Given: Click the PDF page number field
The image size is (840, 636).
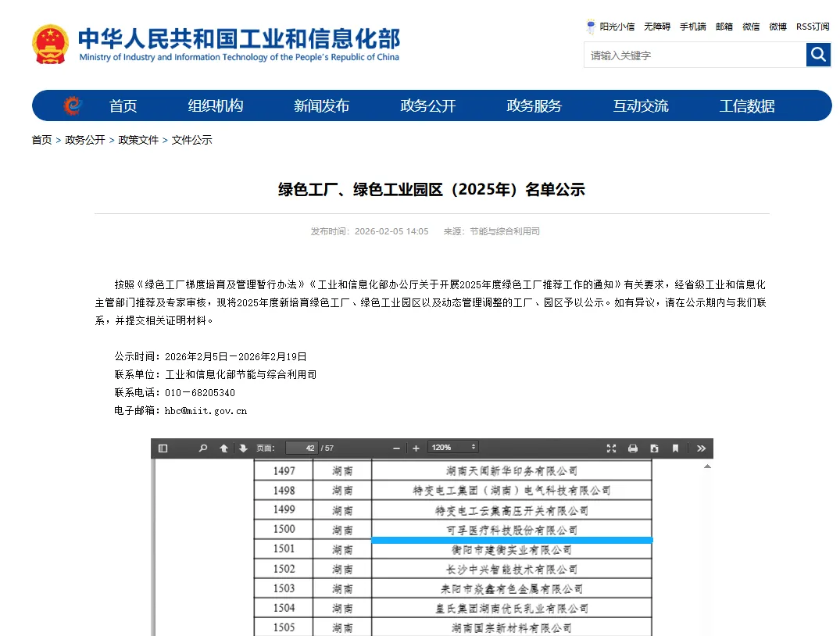Looking at the screenshot, I should 302,448.
